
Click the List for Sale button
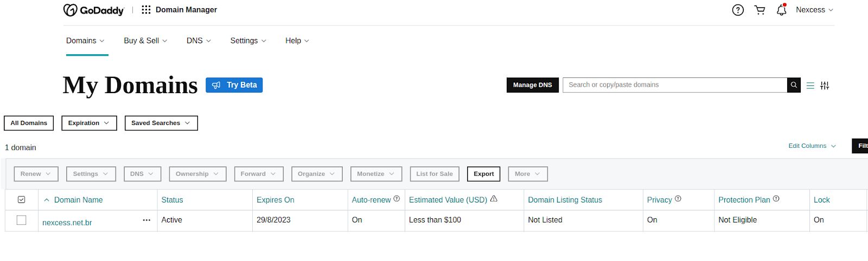pos(435,174)
